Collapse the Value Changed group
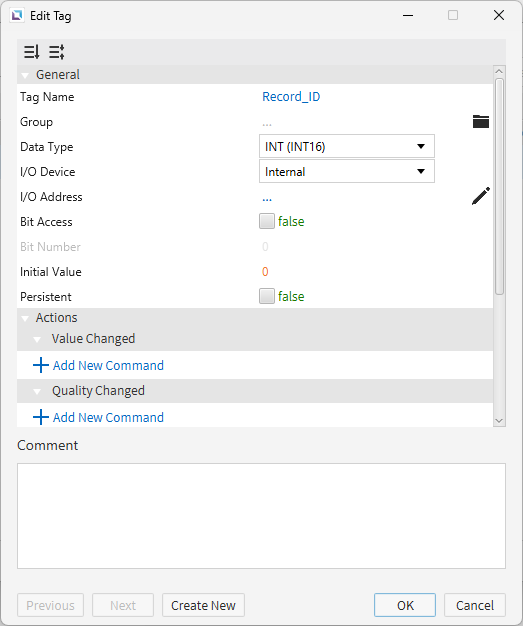This screenshot has width=523, height=626. [37, 340]
